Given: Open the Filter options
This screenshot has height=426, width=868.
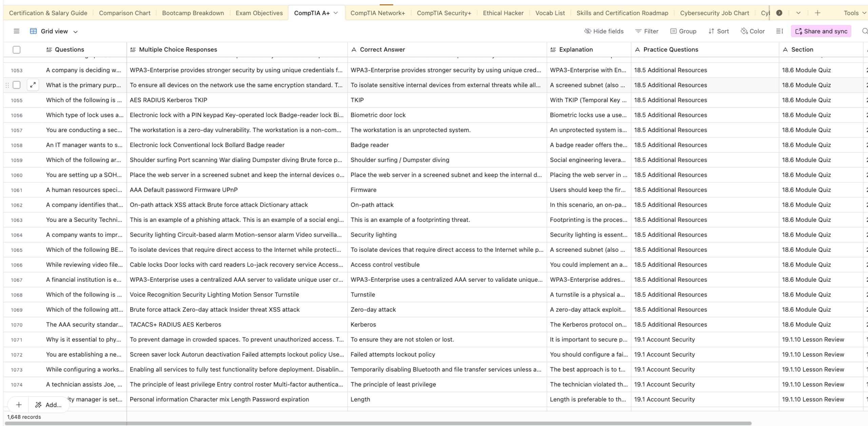Looking at the screenshot, I should pos(647,31).
